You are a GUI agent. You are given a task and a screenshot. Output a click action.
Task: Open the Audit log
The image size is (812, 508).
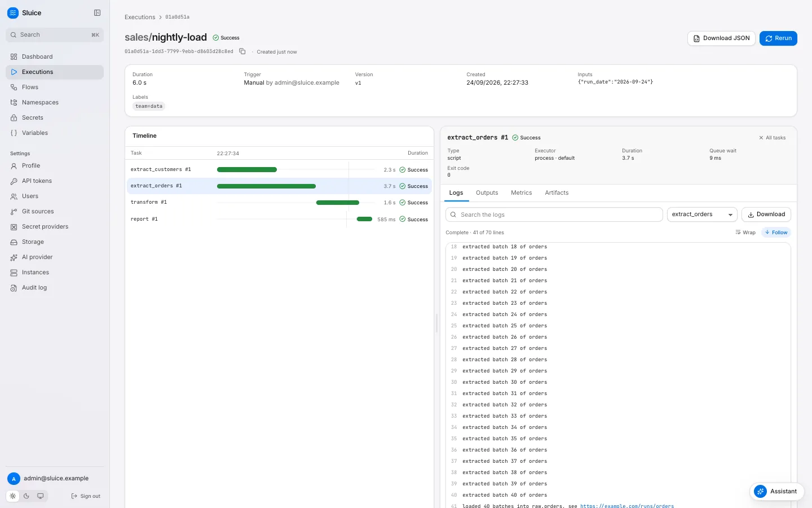[x=55, y=287]
